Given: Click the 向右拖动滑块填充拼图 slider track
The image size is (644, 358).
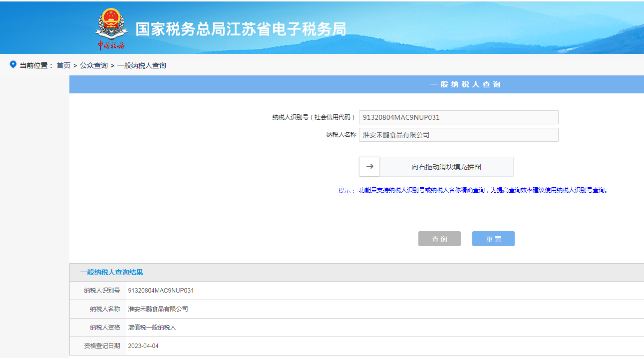Looking at the screenshot, I should coord(446,167).
